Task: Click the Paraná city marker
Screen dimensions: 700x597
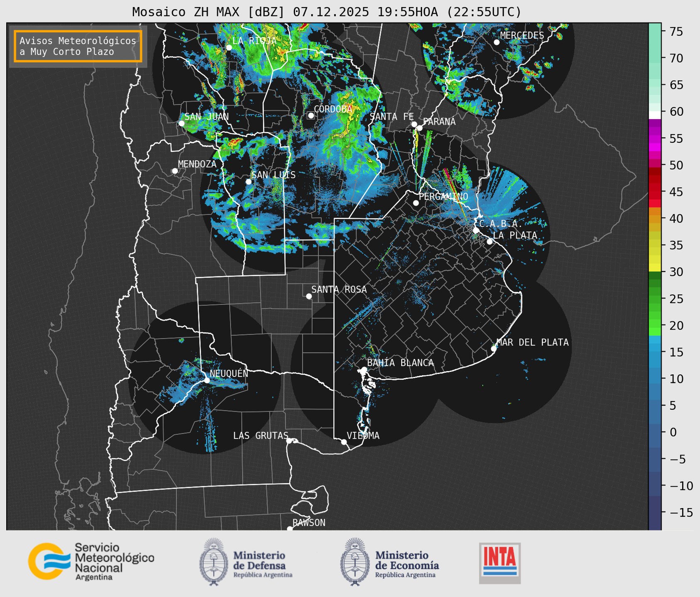Action: click(420, 128)
